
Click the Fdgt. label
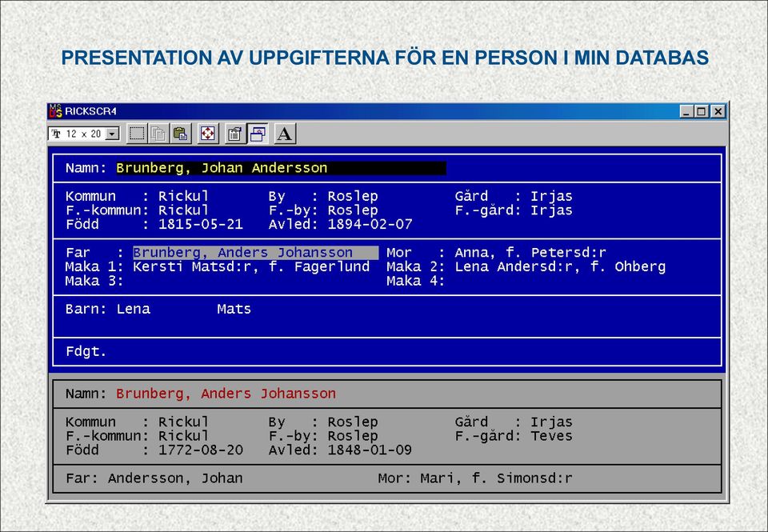coord(86,352)
